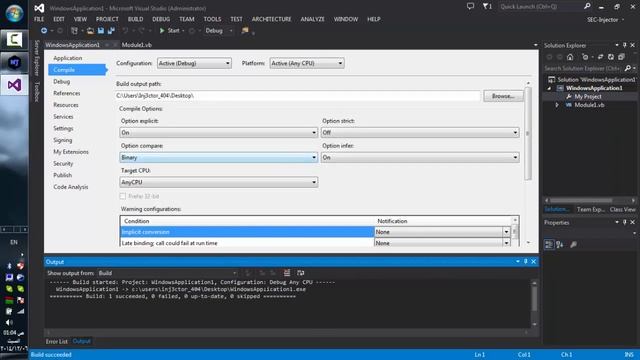Image resolution: width=640 pixels, height=360 pixels.
Task: Click the Property Pages wrench icon
Action: tap(573, 244)
